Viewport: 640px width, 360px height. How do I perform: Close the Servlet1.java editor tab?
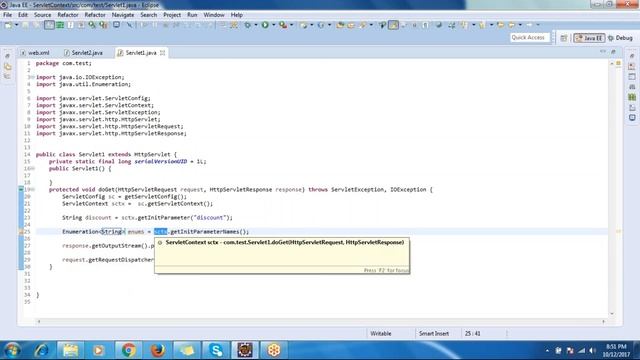click(162, 53)
